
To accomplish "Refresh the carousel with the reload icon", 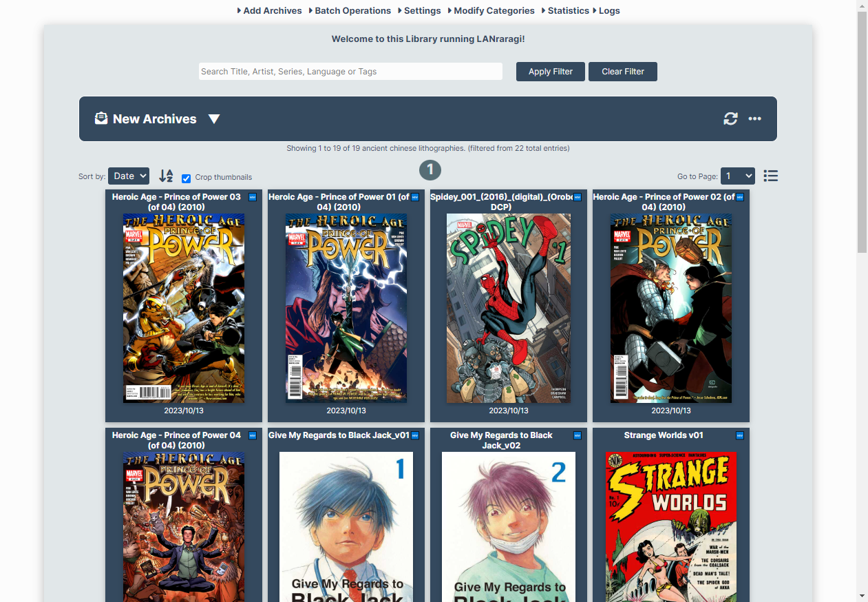I will click(x=730, y=119).
